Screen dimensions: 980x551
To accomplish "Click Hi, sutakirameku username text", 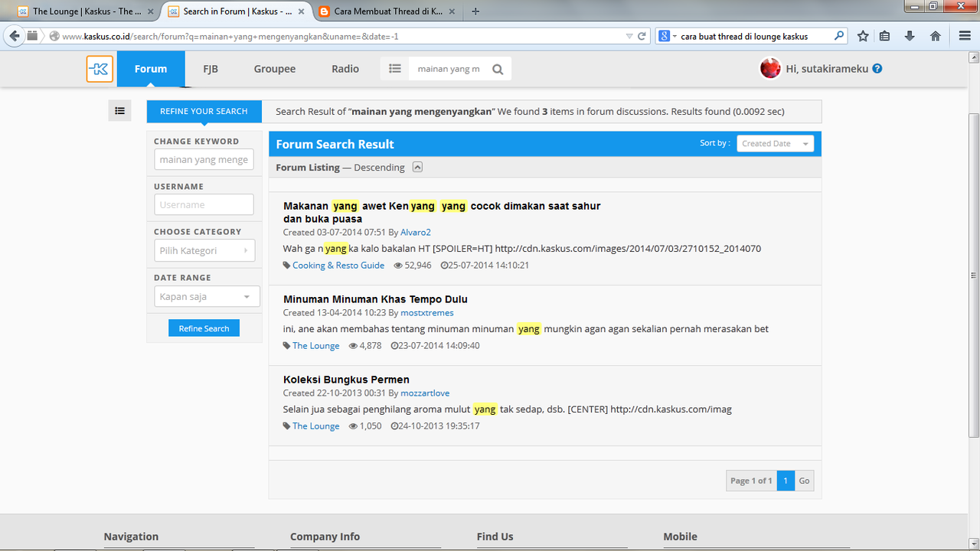I will [x=827, y=68].
